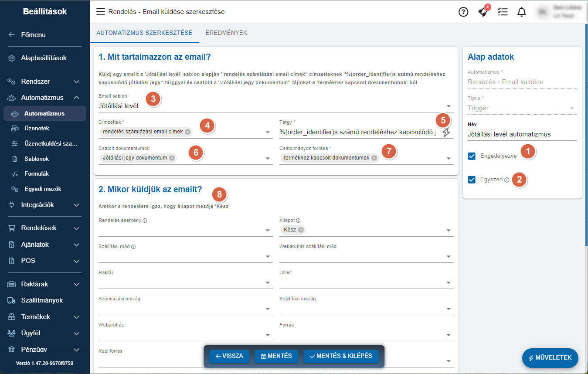Click info icon next to Rendelés esemény
The height and width of the screenshot is (374, 588).
click(145, 221)
